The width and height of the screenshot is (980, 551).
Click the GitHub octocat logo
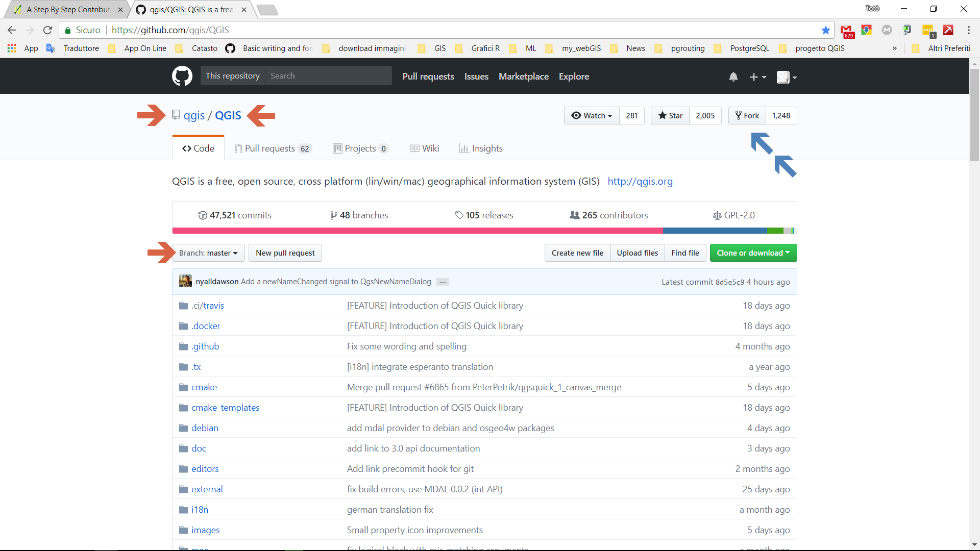point(182,77)
